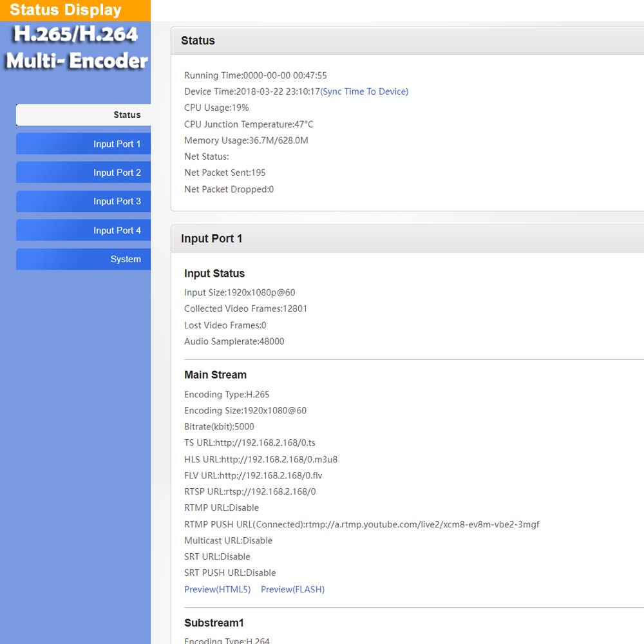The width and height of the screenshot is (644, 644).
Task: Click the FLV URL address line
Action: (253, 476)
